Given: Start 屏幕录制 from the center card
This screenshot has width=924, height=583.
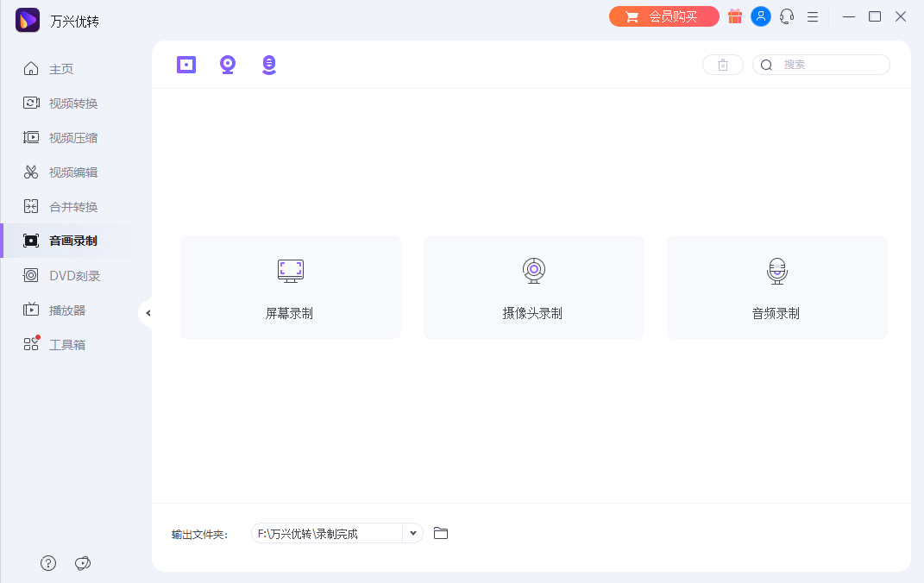Looking at the screenshot, I should tap(290, 286).
